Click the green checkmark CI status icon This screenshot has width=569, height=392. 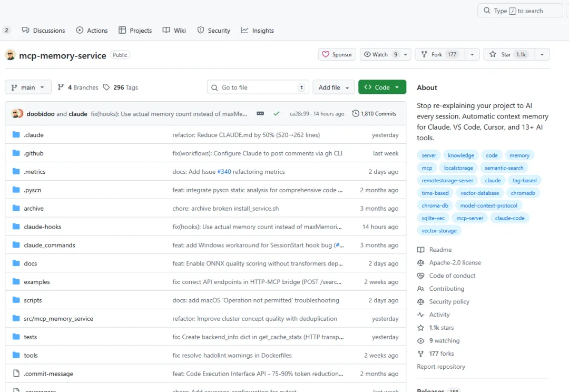pos(276,114)
